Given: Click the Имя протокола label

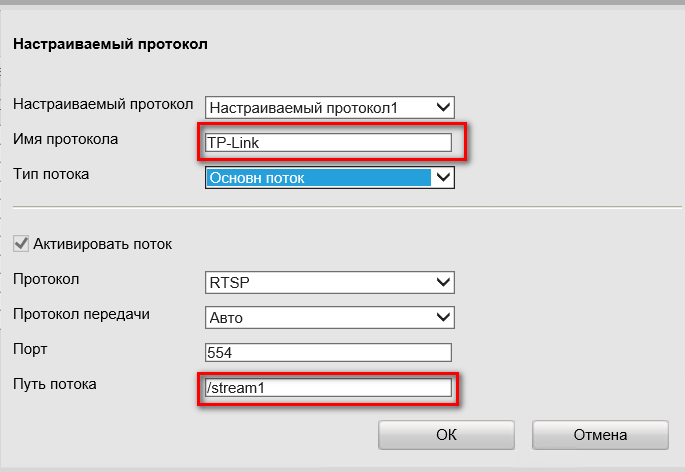Looking at the screenshot, I should click(65, 139).
